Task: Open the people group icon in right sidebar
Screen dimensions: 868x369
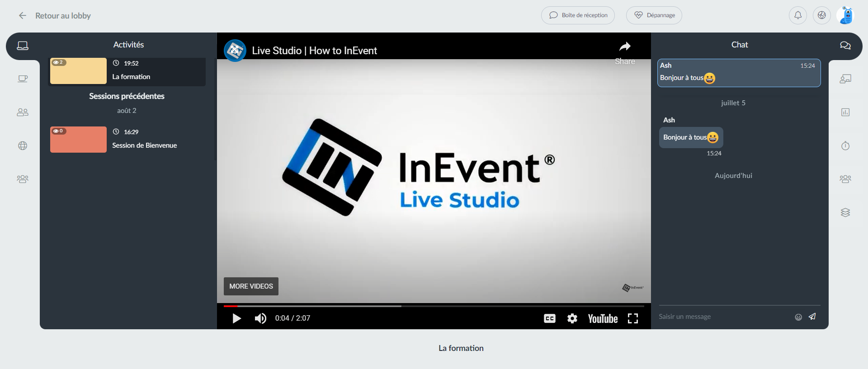Action: coord(845,179)
